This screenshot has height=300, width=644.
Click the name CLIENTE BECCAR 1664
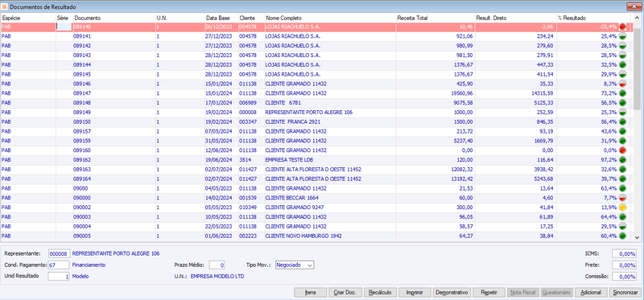[x=292, y=198]
